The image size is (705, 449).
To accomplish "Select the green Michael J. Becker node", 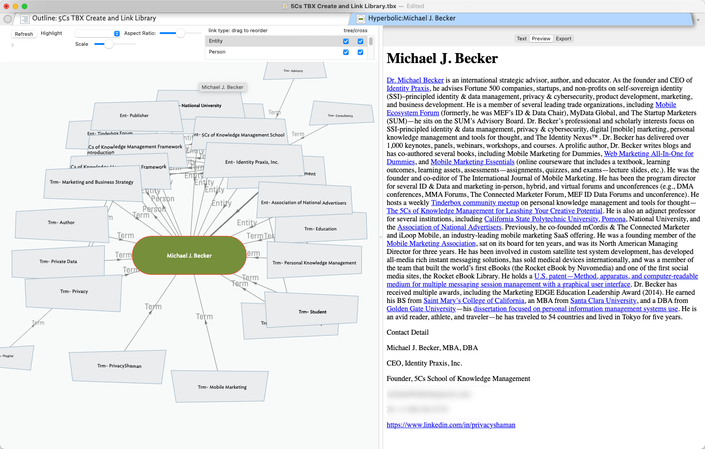I will (x=189, y=255).
